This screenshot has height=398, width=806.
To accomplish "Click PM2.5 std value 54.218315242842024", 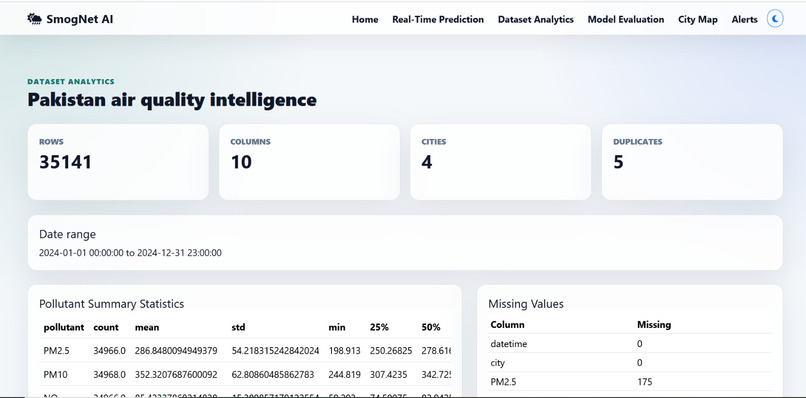I will point(276,351).
